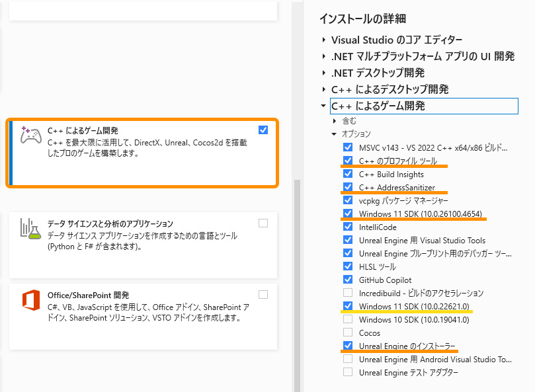The height and width of the screenshot is (392, 535).
Task: Toggle Unreal Engine 用 Visual Studio Tools checkbox
Action: tap(348, 240)
